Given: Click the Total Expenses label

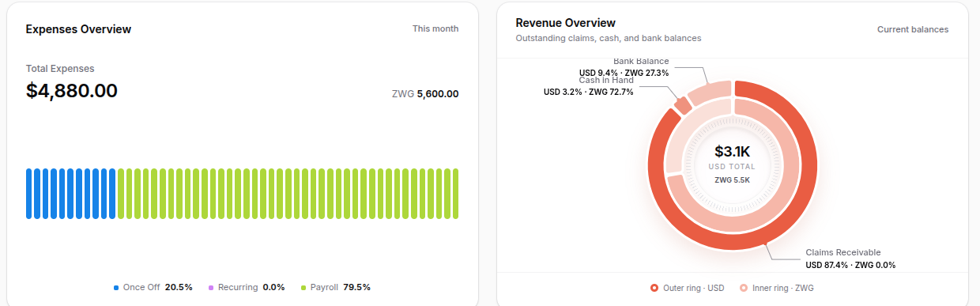Looking at the screenshot, I should pyautogui.click(x=60, y=69).
